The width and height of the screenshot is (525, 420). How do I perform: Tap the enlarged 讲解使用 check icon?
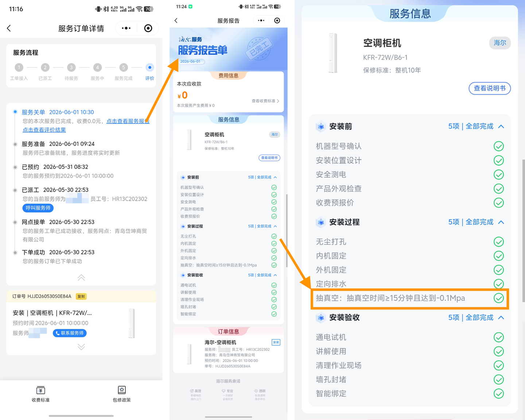click(x=499, y=351)
